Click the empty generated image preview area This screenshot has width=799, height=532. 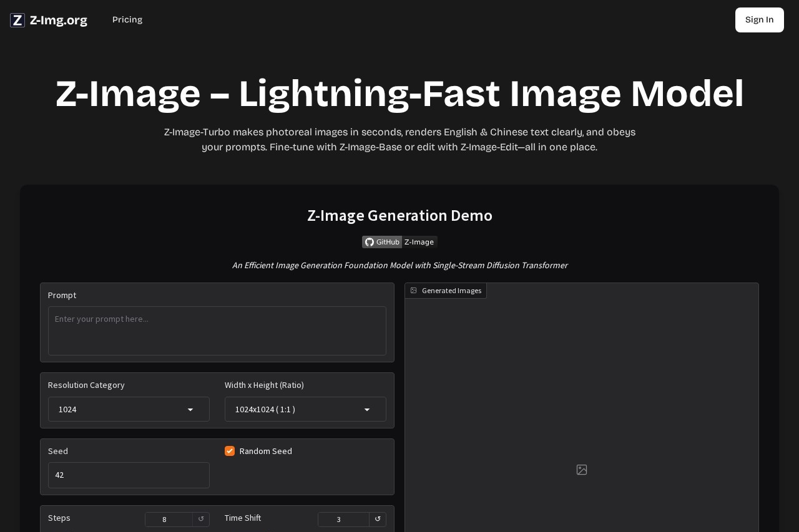[581, 405]
